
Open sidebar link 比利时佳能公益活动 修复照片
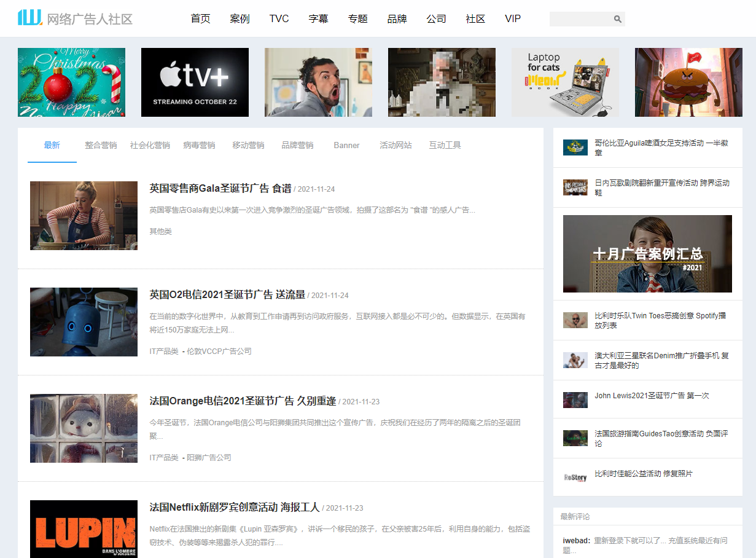pos(644,474)
